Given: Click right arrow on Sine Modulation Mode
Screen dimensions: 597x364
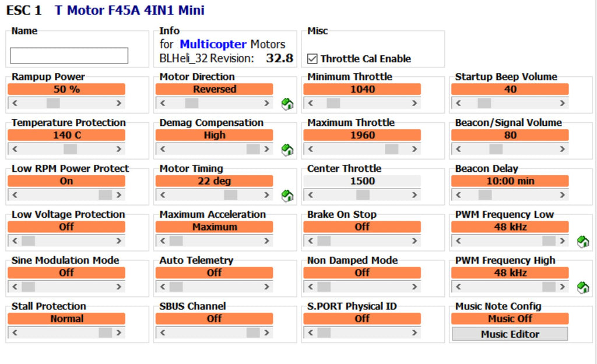Looking at the screenshot, I should 119,287.
